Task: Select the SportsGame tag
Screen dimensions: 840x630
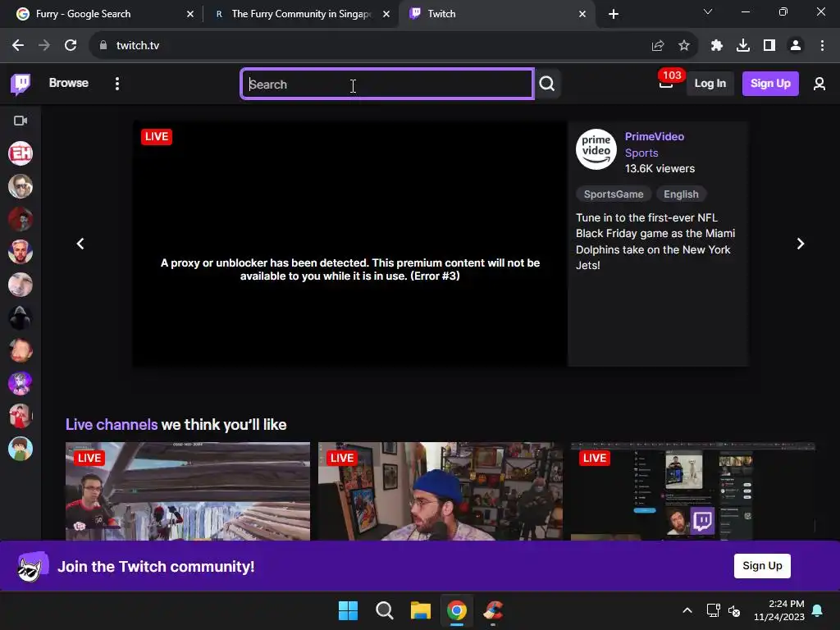Action: 614,194
